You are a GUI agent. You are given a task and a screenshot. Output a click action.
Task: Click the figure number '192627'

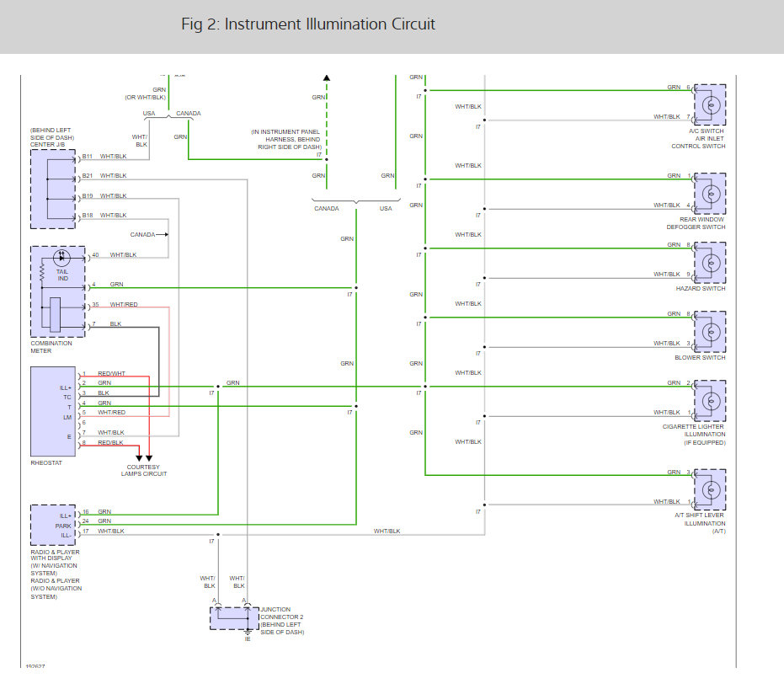click(35, 666)
